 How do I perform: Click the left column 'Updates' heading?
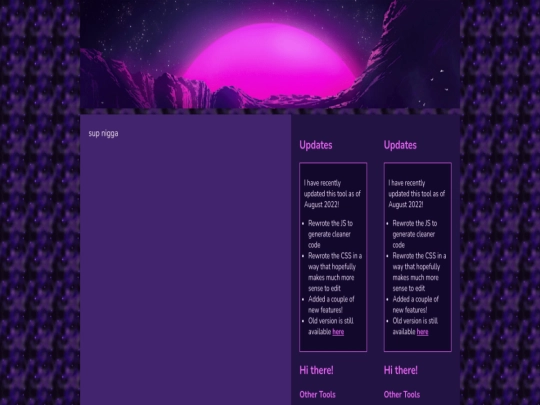pyautogui.click(x=316, y=145)
